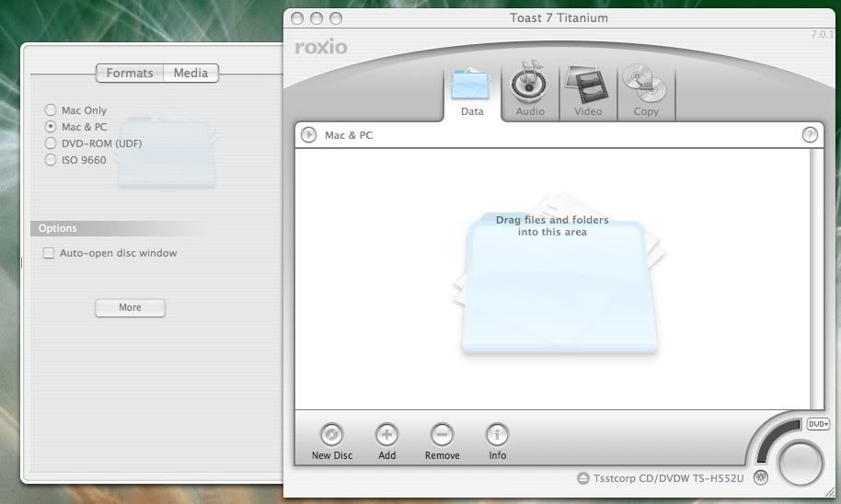The height and width of the screenshot is (504, 841).
Task: Click the Tsstcorp CD/DVDW TS-H552U drive name
Action: [668, 478]
